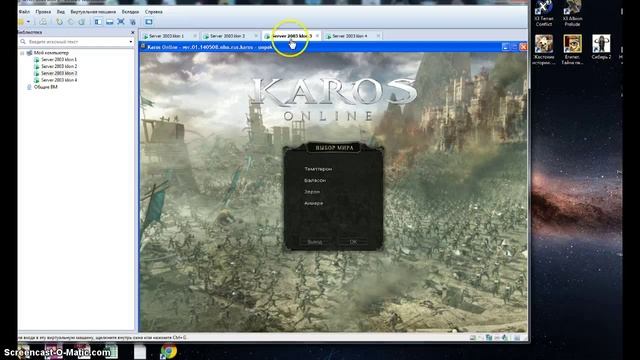Select Server 2003 klon 1 in library tree
Screen dimensions: 640x360
point(59,60)
